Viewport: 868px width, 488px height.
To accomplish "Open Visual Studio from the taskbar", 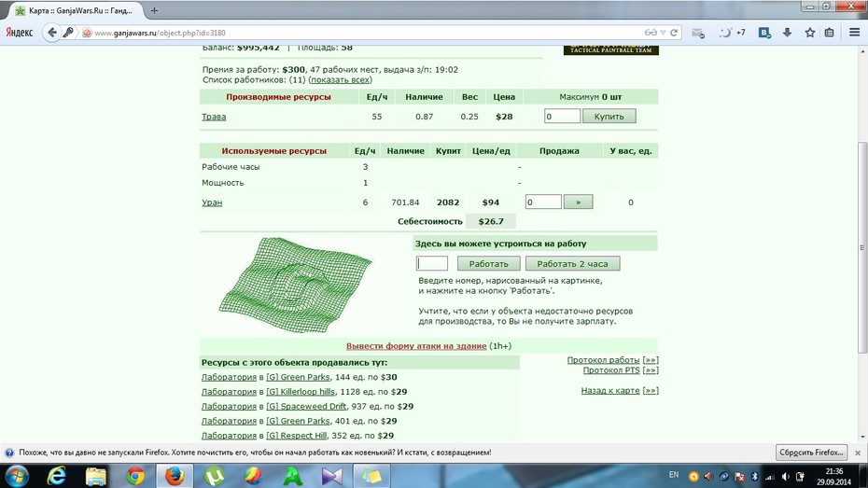I will click(332, 476).
